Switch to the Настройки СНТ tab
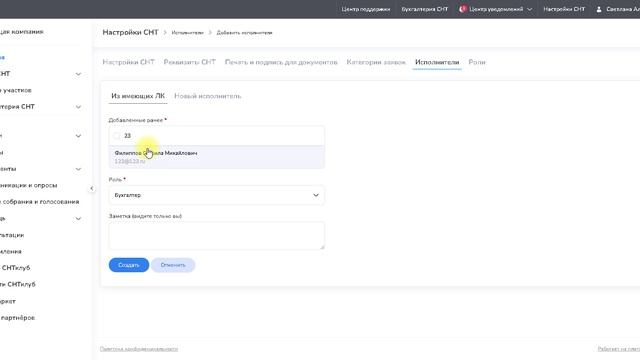640x360 pixels. [128, 62]
